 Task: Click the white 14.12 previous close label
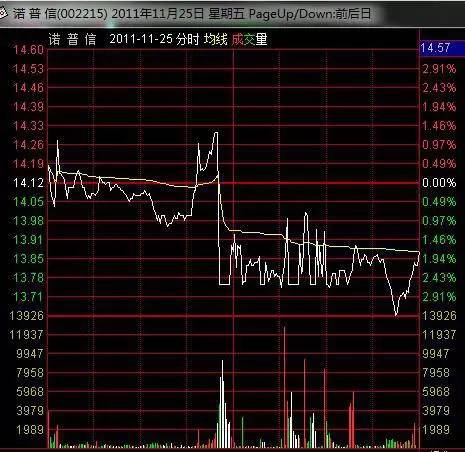tap(28, 183)
